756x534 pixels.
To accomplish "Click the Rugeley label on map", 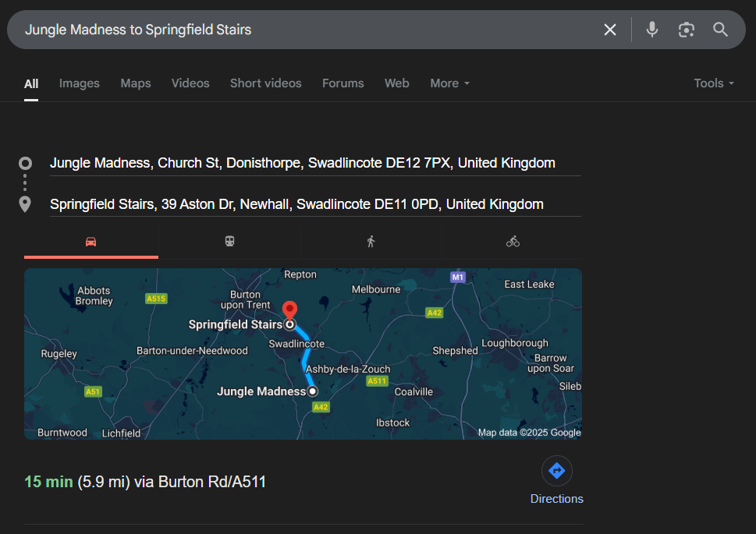I will pos(59,354).
